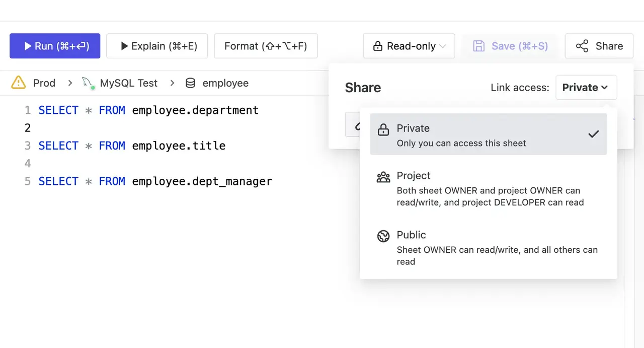Open the Read-only mode dropdown
The height and width of the screenshot is (348, 644).
(409, 46)
